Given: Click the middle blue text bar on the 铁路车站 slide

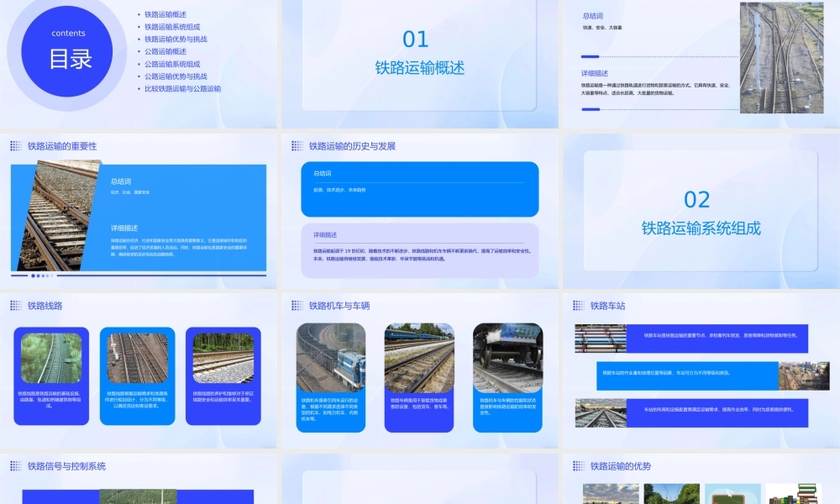Looking at the screenshot, I should [x=687, y=376].
